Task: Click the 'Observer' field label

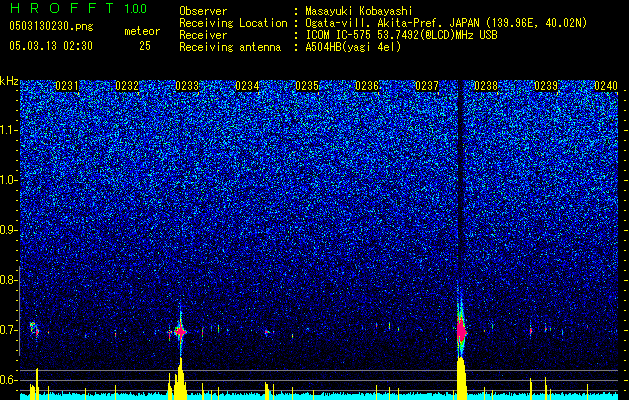Action: click(x=203, y=11)
